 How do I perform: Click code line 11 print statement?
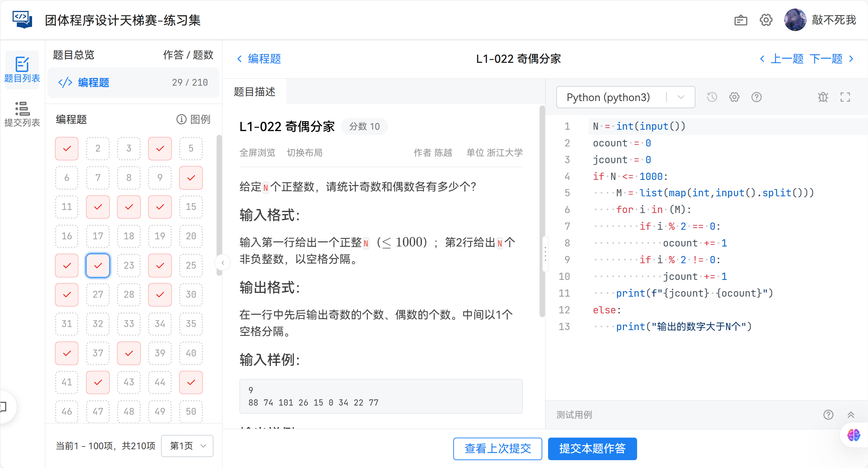point(694,293)
